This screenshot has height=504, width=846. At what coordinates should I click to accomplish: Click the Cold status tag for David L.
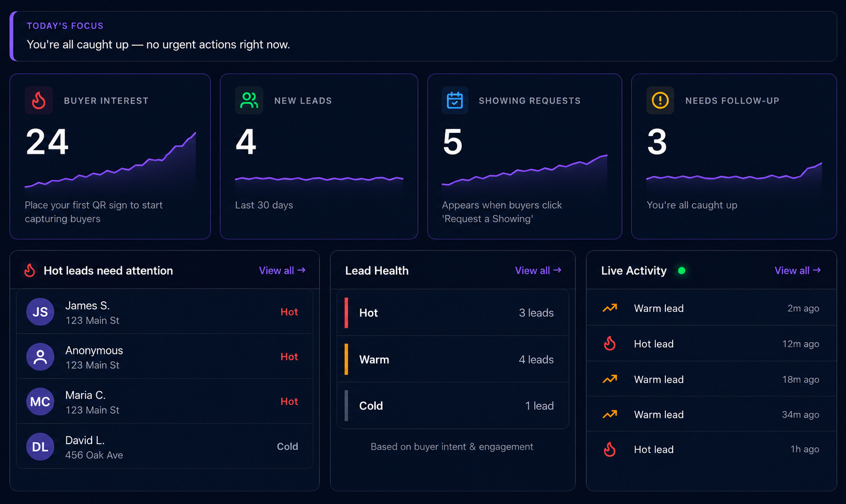287,447
